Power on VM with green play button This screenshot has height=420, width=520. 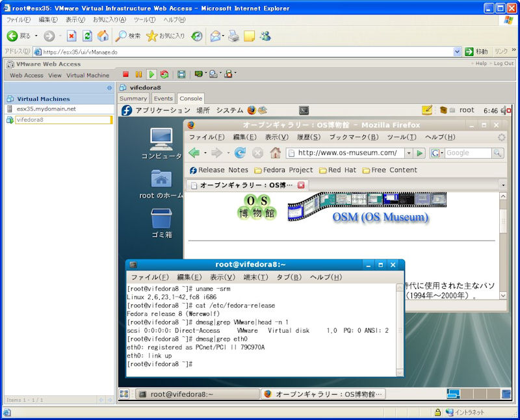[151, 74]
